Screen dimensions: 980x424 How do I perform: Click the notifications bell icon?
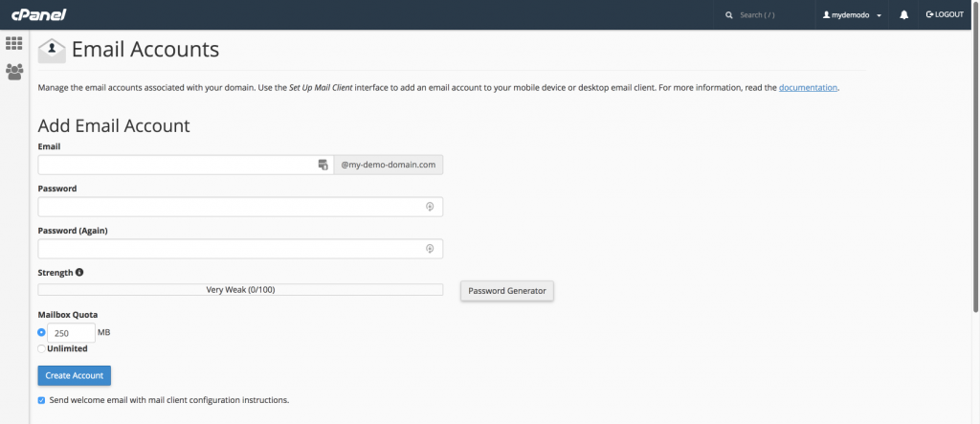[x=904, y=15]
